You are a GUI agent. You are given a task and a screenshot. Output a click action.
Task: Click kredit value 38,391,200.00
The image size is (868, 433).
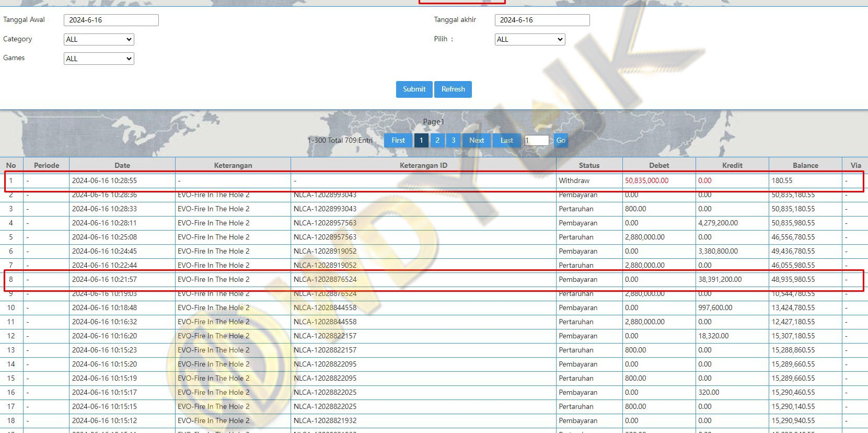[x=720, y=279]
